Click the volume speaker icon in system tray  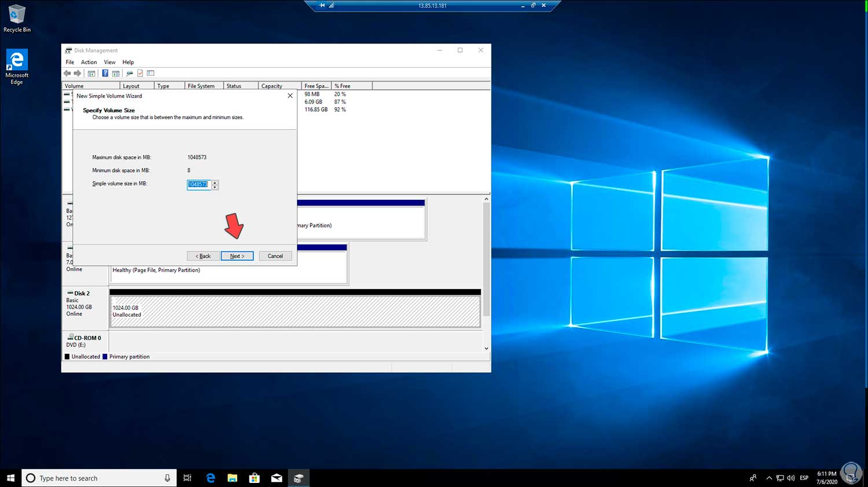click(x=790, y=478)
